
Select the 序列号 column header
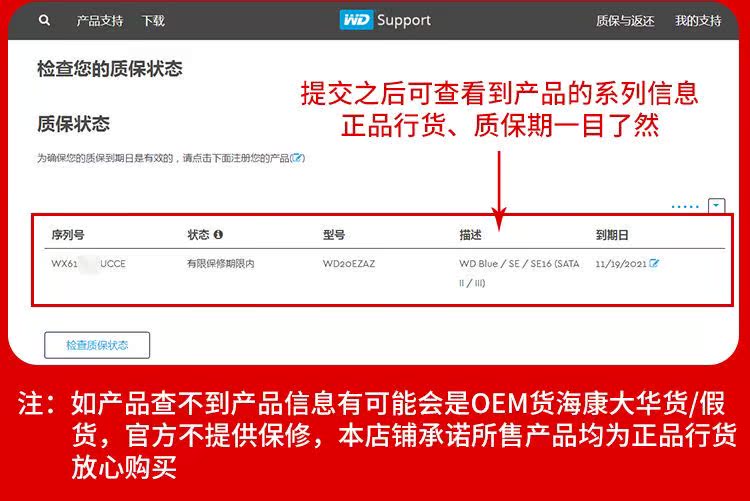(68, 235)
